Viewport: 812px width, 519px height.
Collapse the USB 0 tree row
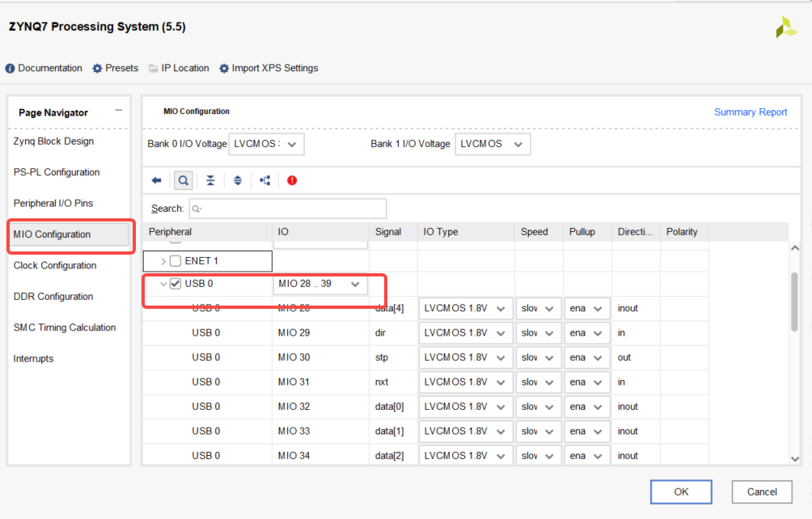tap(163, 285)
